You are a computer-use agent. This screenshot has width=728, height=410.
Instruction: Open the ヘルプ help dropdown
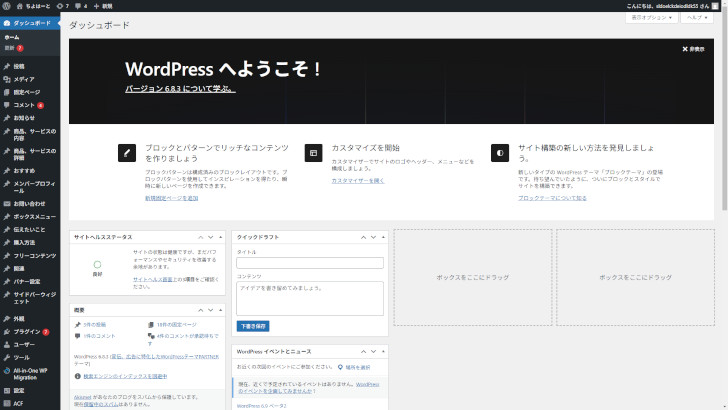(697, 18)
